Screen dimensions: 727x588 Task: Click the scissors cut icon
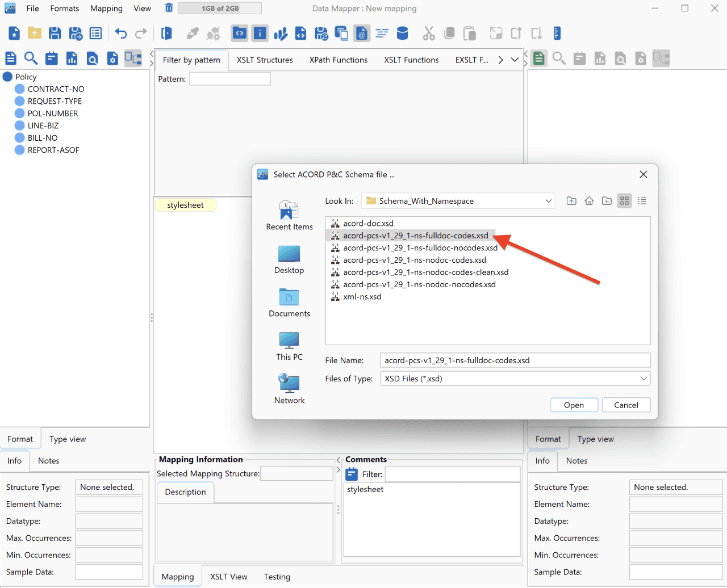point(429,33)
